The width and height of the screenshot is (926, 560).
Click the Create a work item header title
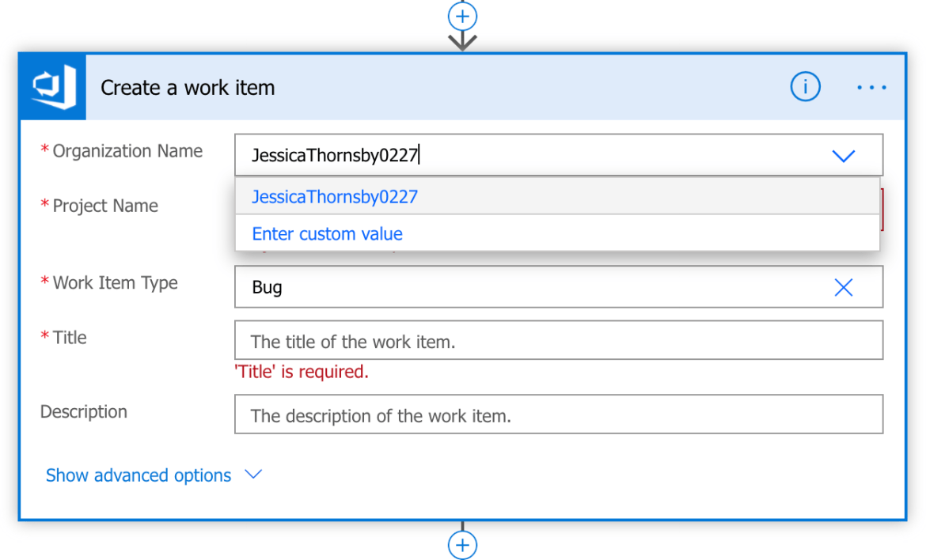tap(188, 88)
